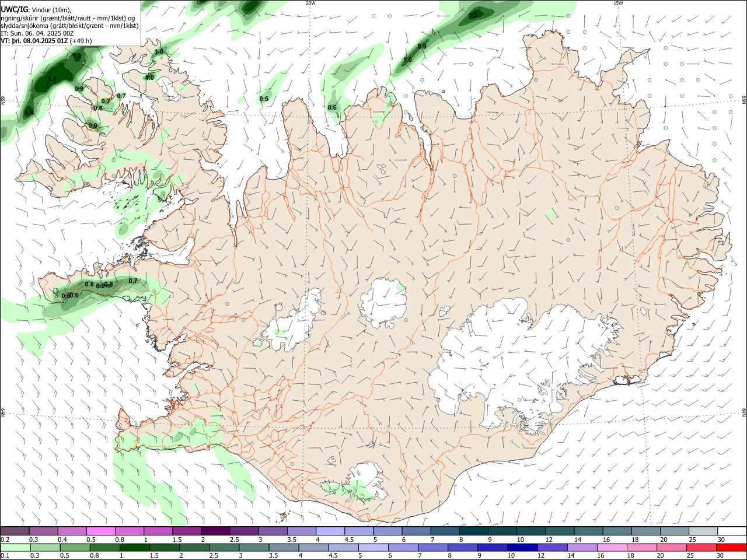Select the white above-30 snow swatch
747x560 pixels.
(732, 531)
